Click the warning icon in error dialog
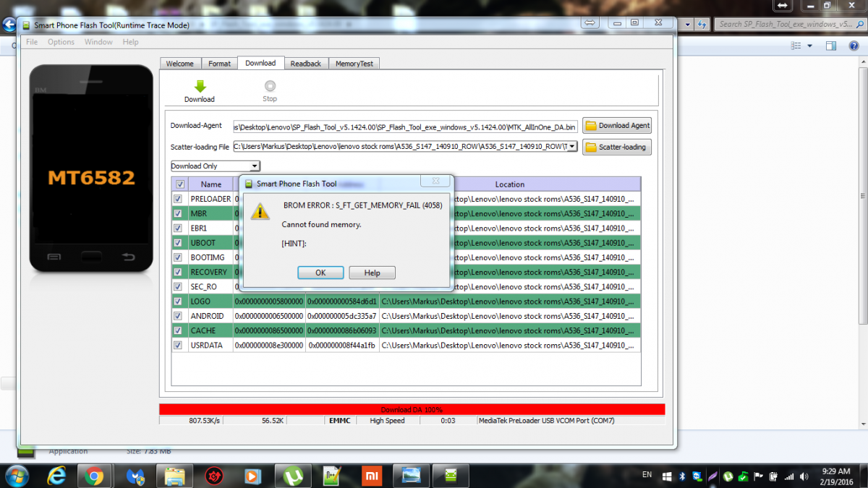This screenshot has height=488, width=868. tap(260, 211)
